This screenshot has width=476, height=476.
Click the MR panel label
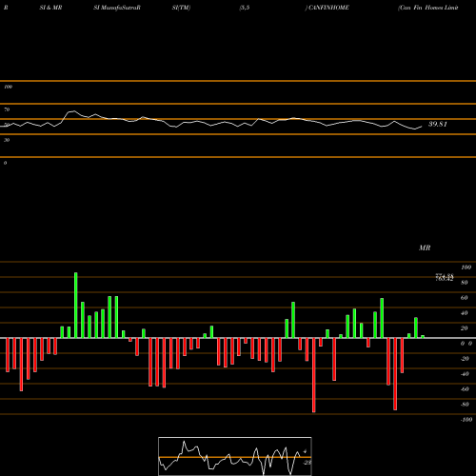[x=425, y=248]
